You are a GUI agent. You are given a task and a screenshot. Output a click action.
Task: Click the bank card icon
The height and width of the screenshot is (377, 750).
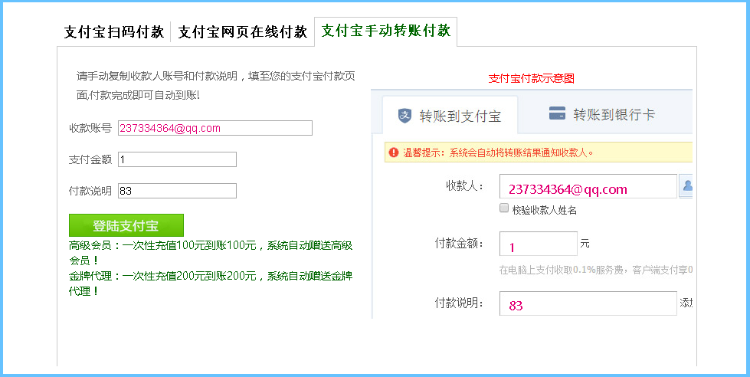click(x=557, y=113)
